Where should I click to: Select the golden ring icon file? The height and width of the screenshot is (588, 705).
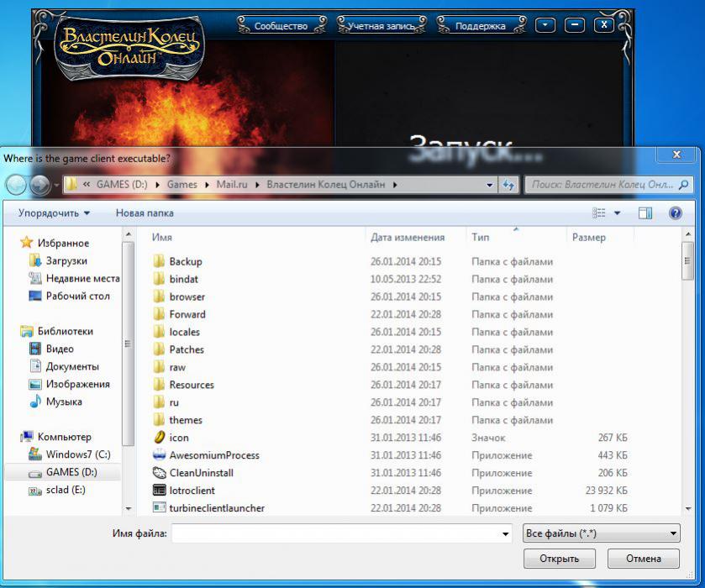tap(160, 438)
